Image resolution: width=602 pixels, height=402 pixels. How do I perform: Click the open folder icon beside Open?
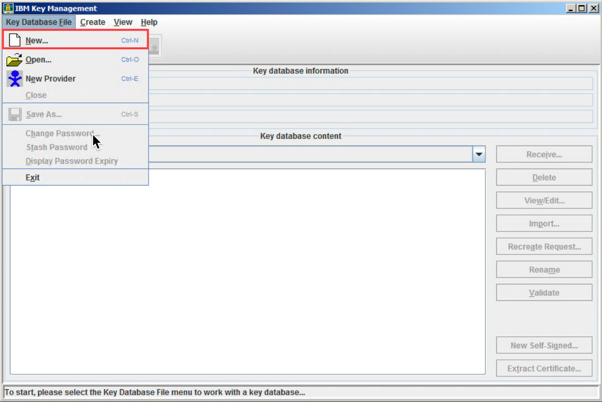point(14,60)
